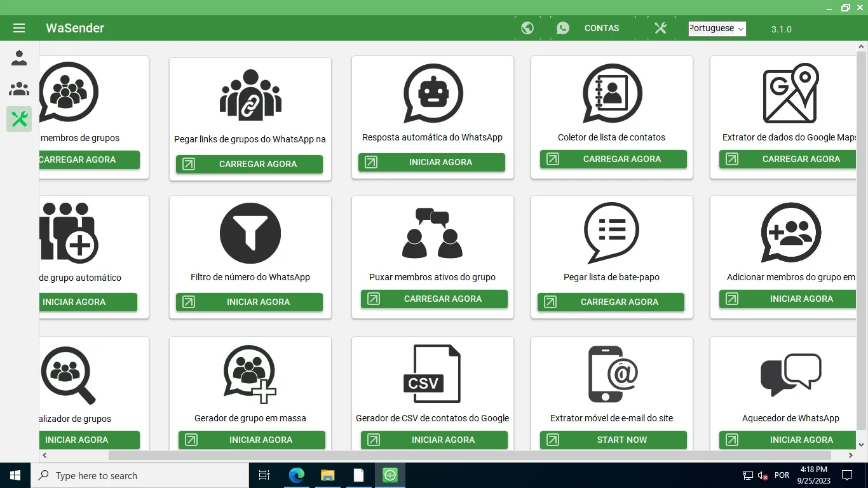Click the taskbar search box
Image resolution: width=868 pixels, height=488 pixels.
coord(140,475)
